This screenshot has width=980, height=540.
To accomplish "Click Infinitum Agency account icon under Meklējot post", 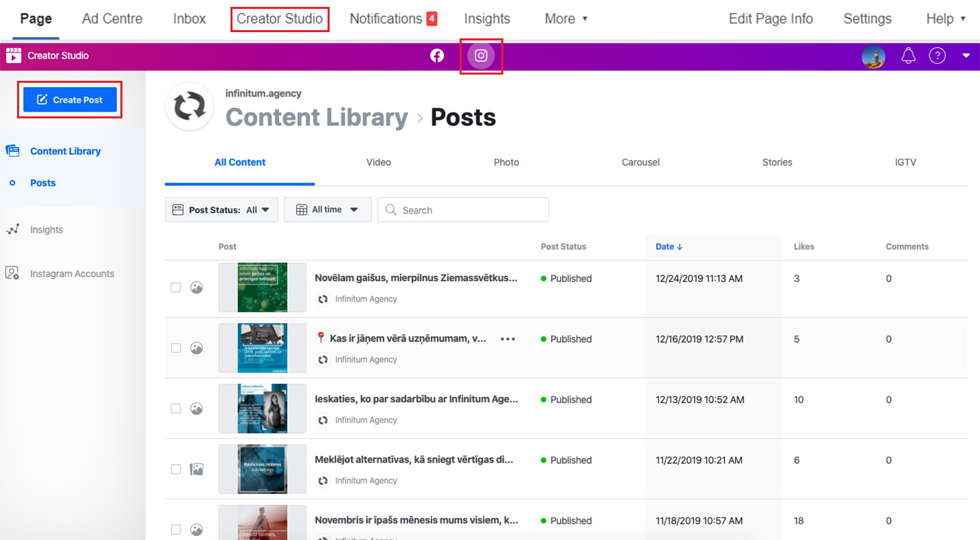I will coord(323,480).
